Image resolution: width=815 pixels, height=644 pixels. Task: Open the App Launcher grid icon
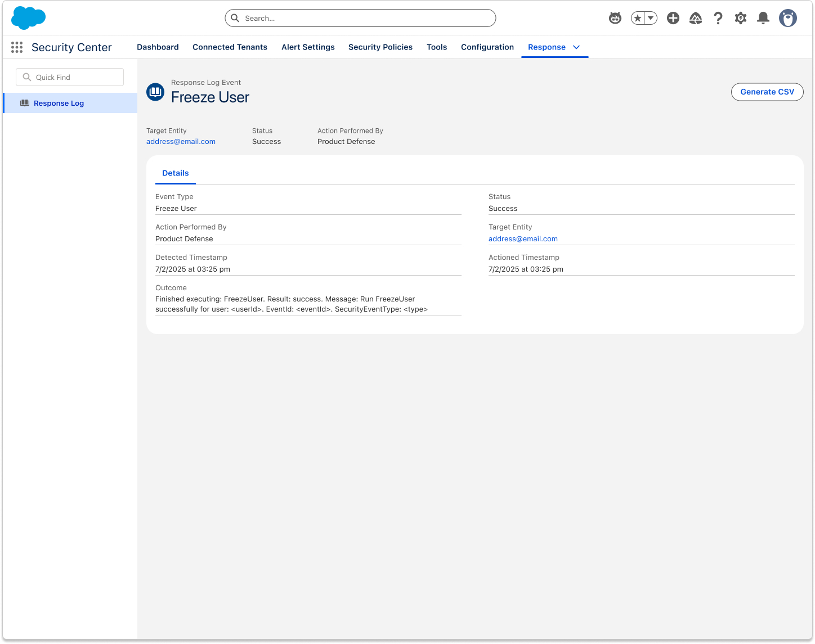[17, 47]
